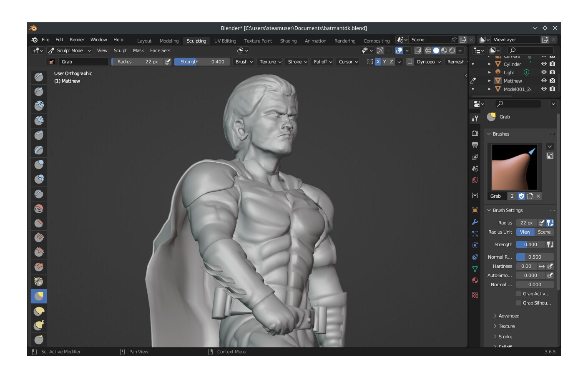Select the Fill brush tool
588x388 pixels.
[x=39, y=237]
